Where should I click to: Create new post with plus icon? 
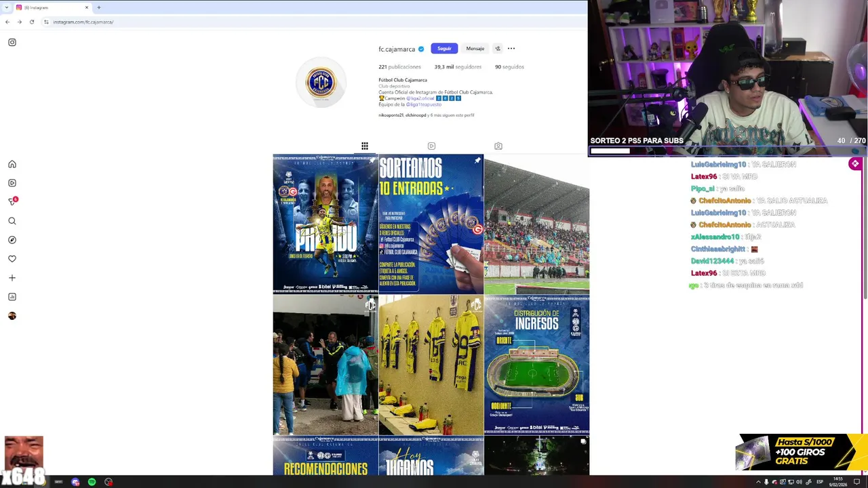click(x=12, y=278)
